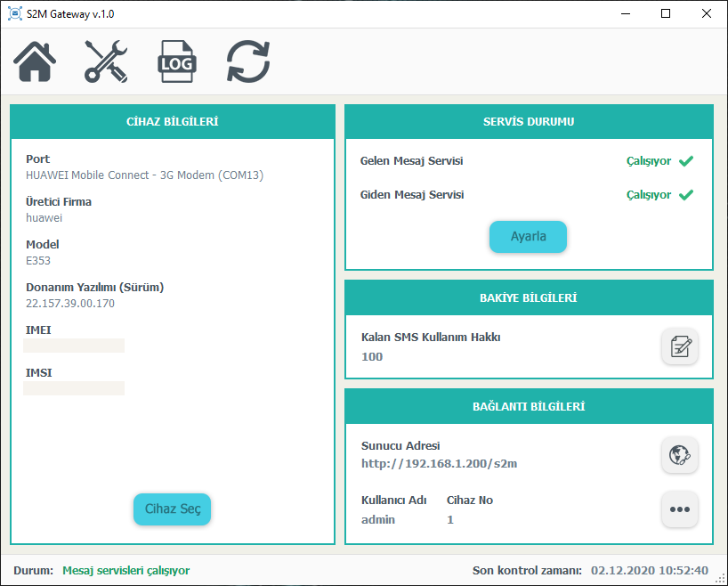The height and width of the screenshot is (586, 728).
Task: Edit remaining SMS balance with notepad icon
Action: [680, 346]
